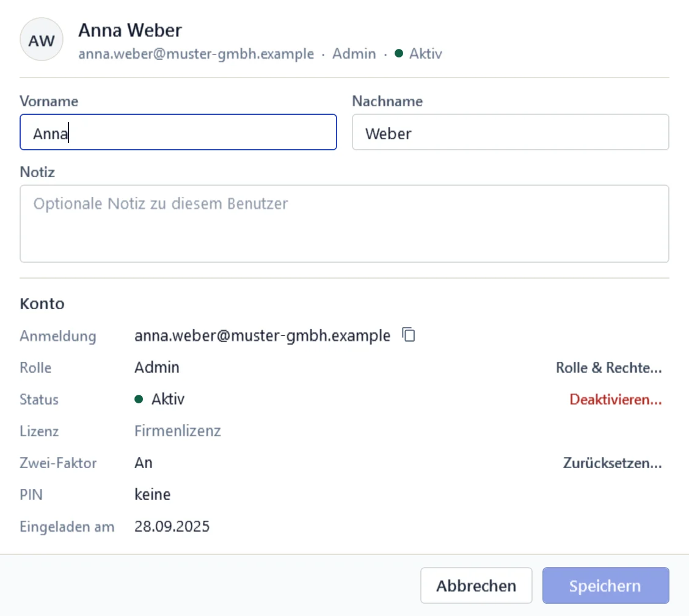Viewport: 689px width, 616px height.
Task: Click the red Deaktivieren link
Action: point(616,399)
